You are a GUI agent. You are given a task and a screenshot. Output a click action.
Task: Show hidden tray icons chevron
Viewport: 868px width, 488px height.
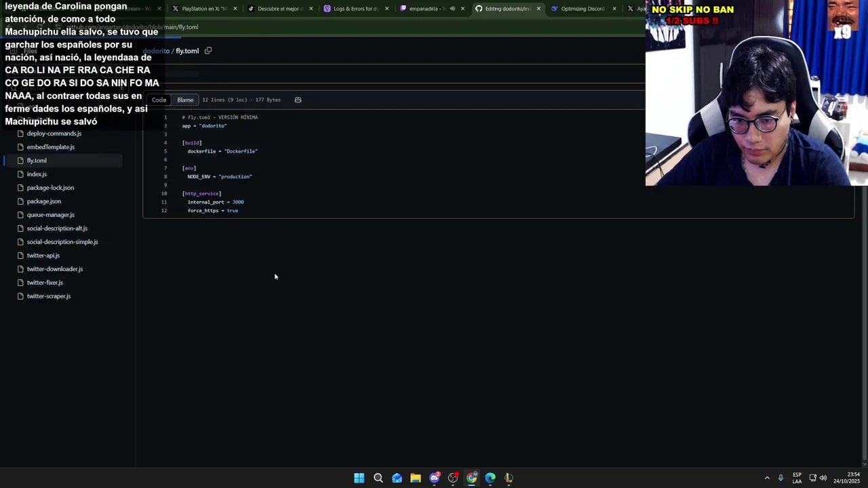[x=767, y=478]
